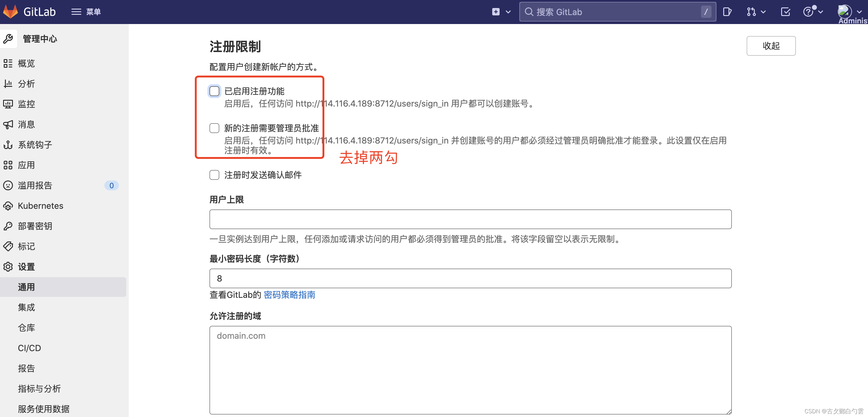Image resolution: width=868 pixels, height=417 pixels.
Task: Click the Kubernetes icon in sidebar
Action: pos(8,206)
